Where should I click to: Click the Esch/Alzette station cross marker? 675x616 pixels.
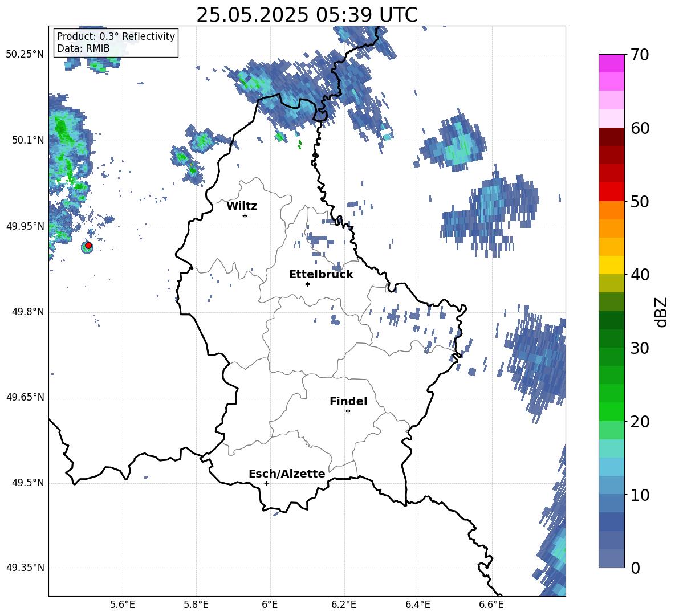[x=266, y=483]
